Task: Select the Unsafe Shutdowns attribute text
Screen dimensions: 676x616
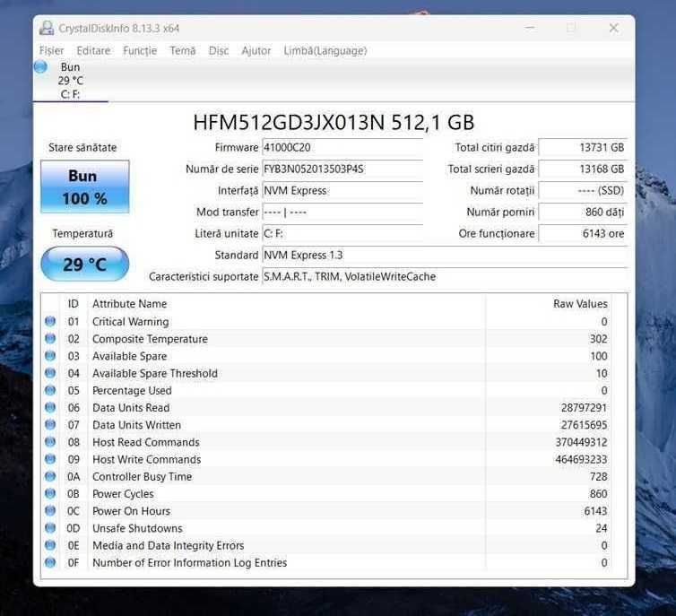Action: pyautogui.click(x=137, y=528)
